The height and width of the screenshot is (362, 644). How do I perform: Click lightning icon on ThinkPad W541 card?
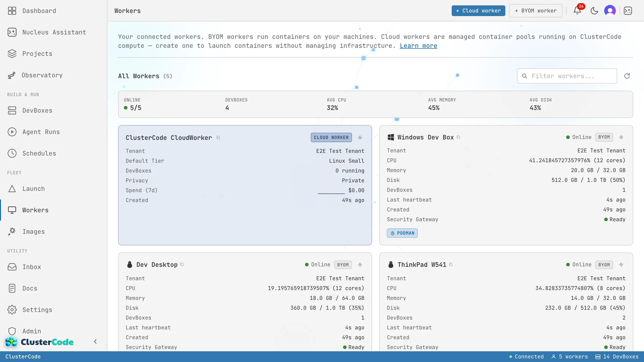621,265
